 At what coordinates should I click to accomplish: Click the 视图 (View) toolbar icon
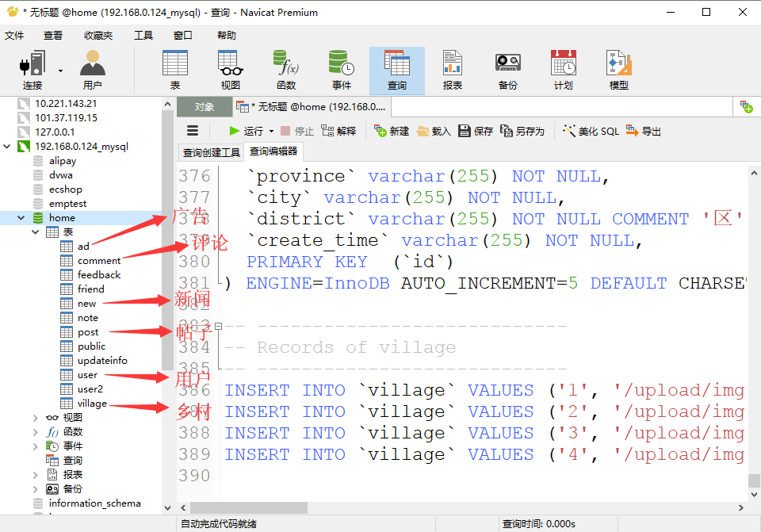230,70
